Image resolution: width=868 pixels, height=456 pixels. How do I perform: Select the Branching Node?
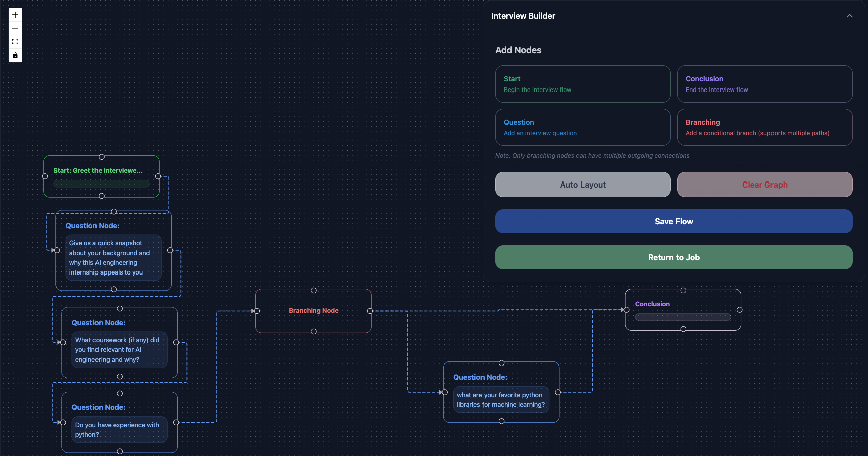[x=314, y=311]
